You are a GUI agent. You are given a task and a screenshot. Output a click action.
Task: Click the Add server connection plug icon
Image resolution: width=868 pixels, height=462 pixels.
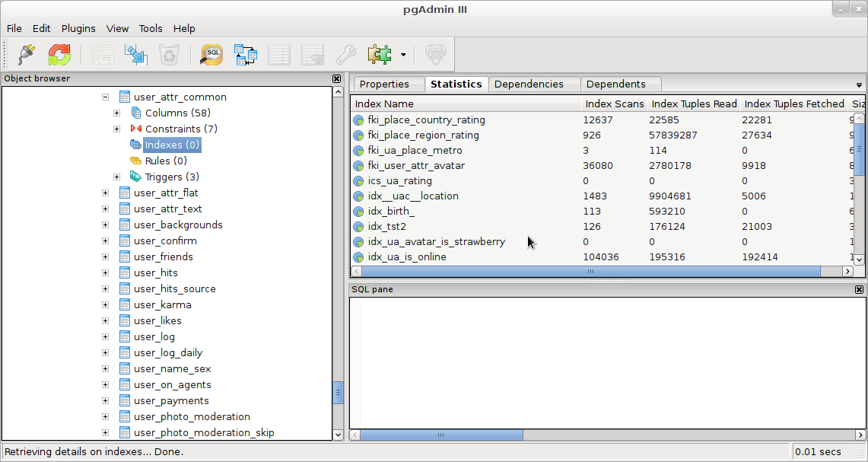(x=27, y=54)
